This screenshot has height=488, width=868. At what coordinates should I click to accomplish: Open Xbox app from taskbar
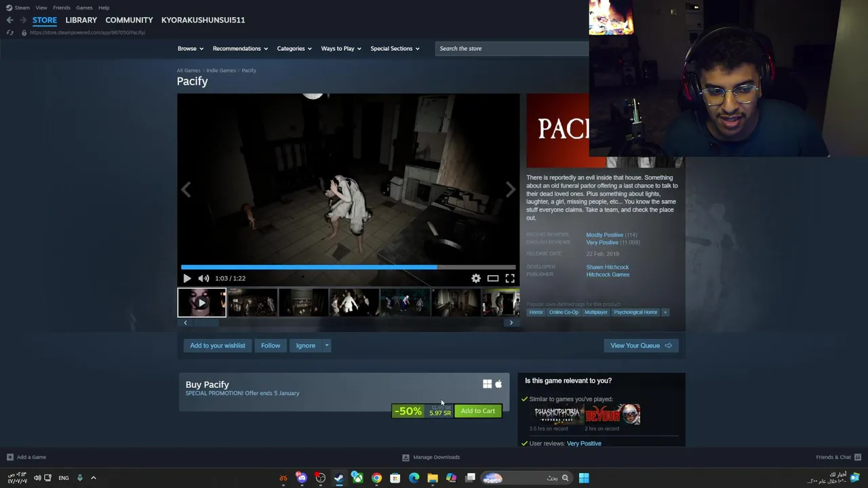(x=357, y=478)
